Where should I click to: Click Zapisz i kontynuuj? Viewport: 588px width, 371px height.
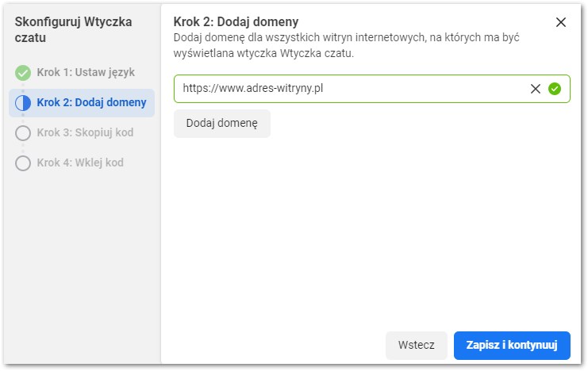pyautogui.click(x=512, y=345)
